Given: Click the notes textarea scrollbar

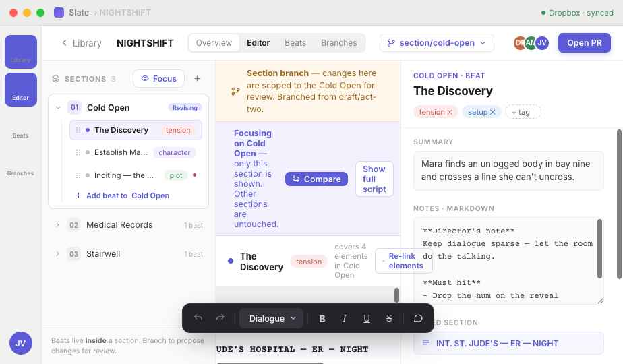Looking at the screenshot, I should point(599,249).
